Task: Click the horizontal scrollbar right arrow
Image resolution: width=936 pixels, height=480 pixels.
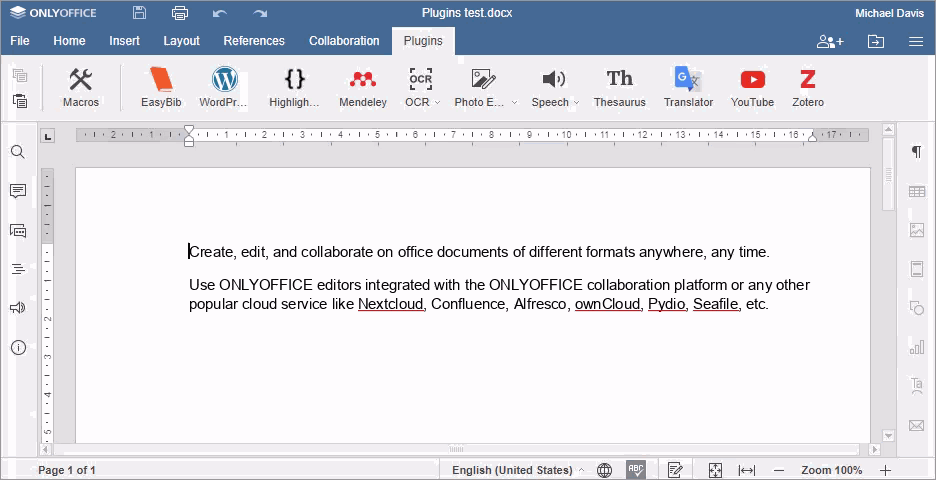Action: [875, 449]
